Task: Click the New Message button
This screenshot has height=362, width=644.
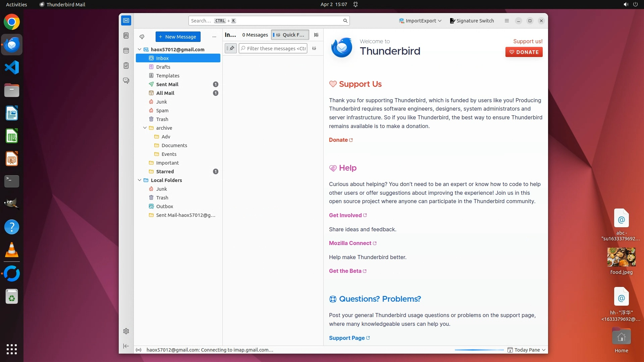Action: 178,37
